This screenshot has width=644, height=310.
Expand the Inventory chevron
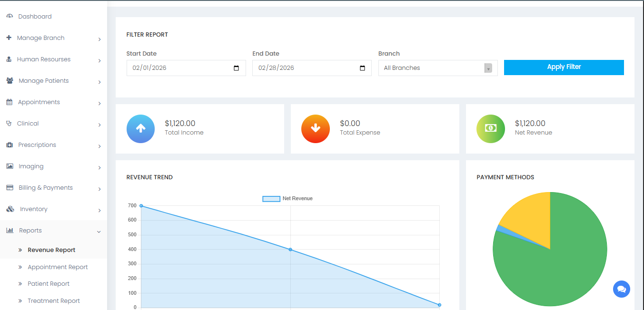point(99,211)
